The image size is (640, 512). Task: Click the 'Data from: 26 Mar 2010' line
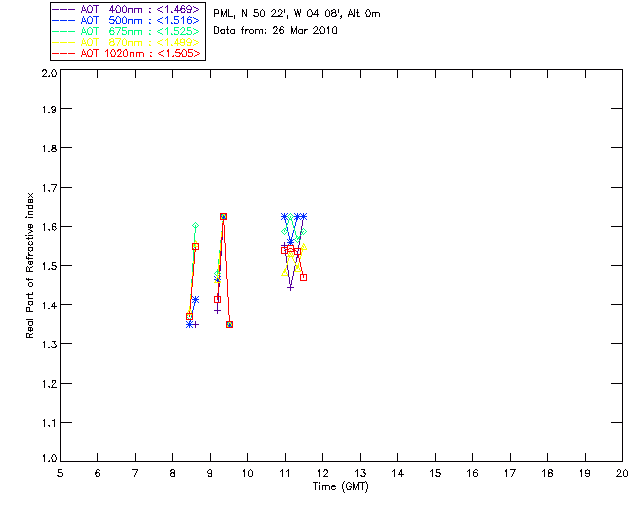[x=276, y=30]
